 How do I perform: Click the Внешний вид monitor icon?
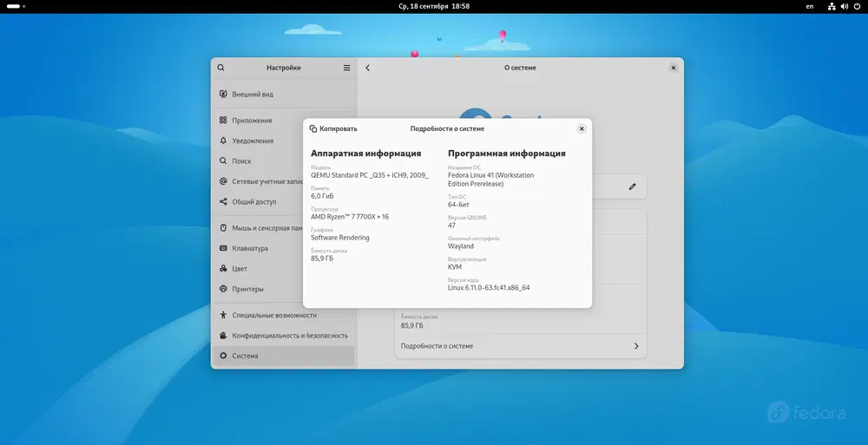[x=223, y=94]
